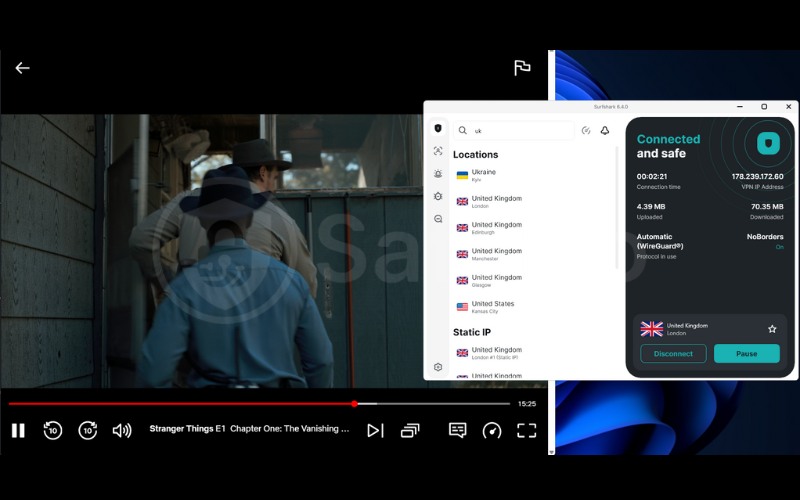800x500 pixels.
Task: Click the Disconnect button
Action: (x=673, y=354)
